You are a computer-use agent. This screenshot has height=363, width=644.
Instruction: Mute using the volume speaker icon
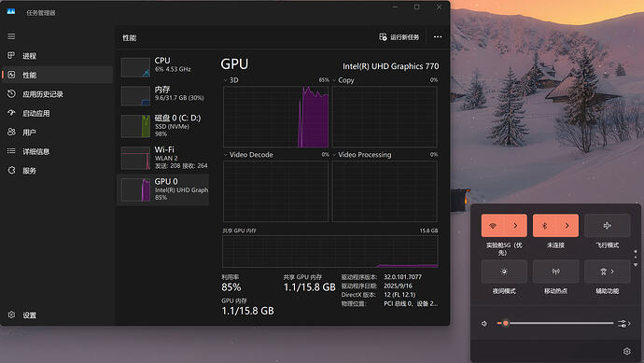pyautogui.click(x=484, y=324)
